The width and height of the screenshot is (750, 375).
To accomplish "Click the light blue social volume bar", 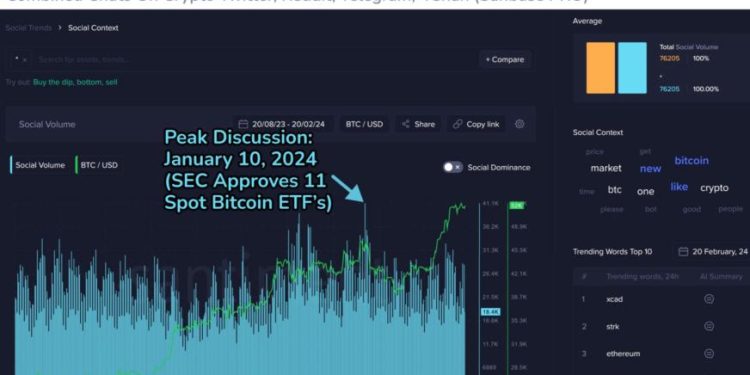I will tap(632, 68).
